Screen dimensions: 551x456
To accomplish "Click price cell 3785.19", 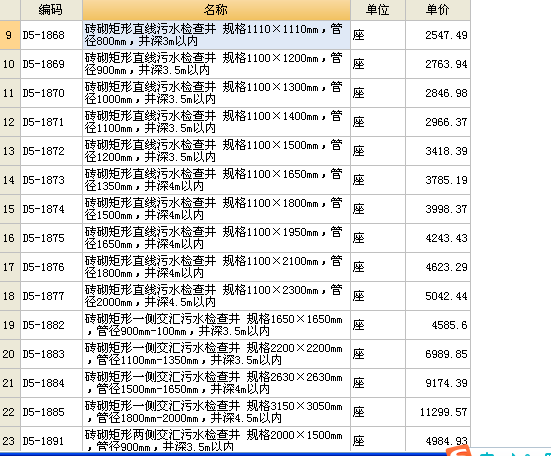I will point(438,180).
